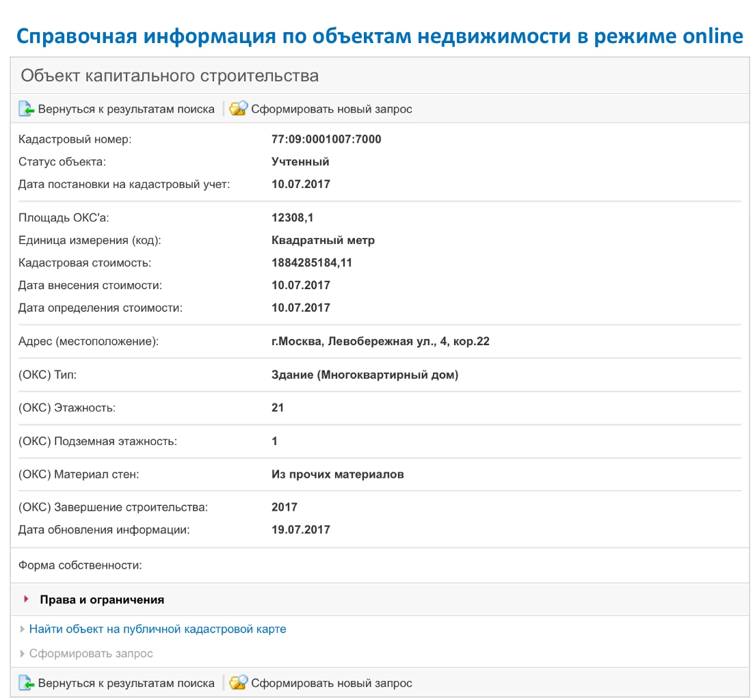Click the arrow before 'Найти объект на публичной'
This screenshot has width=755, height=700.
(x=23, y=629)
